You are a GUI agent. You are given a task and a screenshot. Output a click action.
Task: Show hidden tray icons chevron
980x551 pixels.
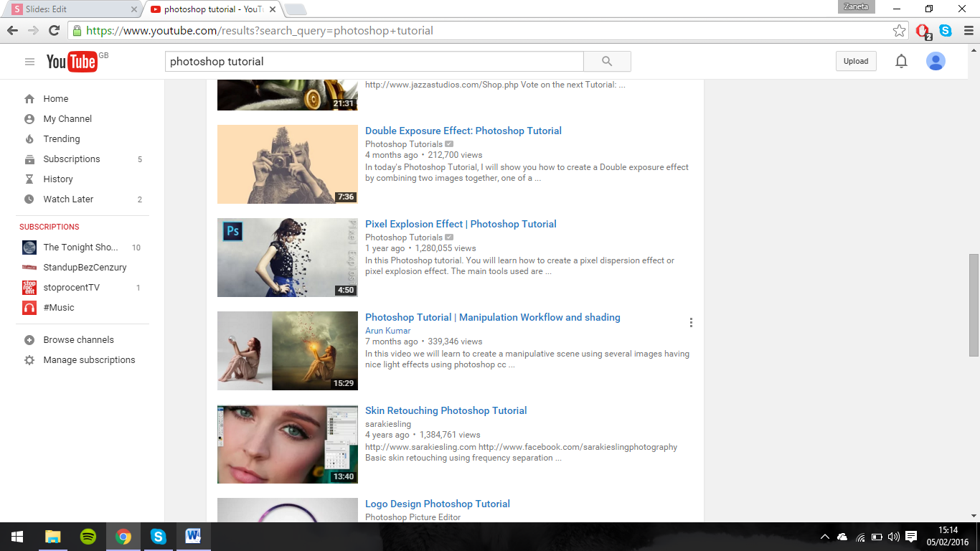[825, 537]
